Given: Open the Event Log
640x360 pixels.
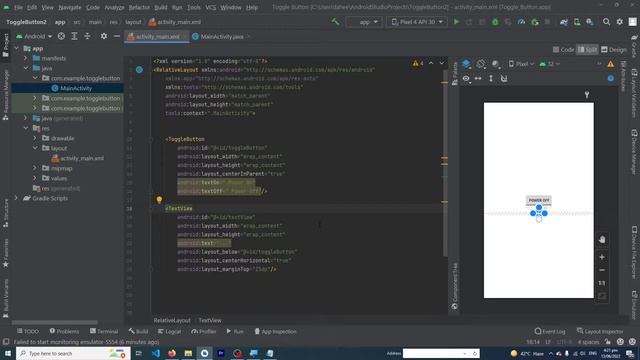Looking at the screenshot, I should click(550, 331).
